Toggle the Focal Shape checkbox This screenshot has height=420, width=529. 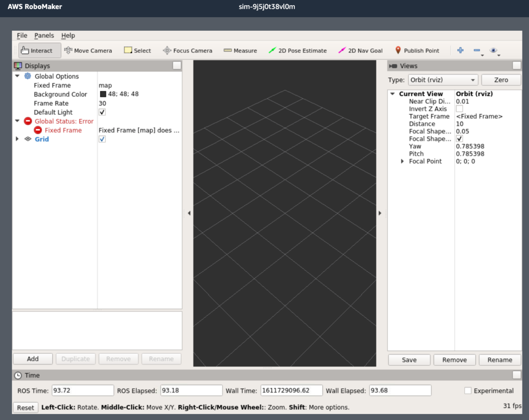tap(459, 139)
